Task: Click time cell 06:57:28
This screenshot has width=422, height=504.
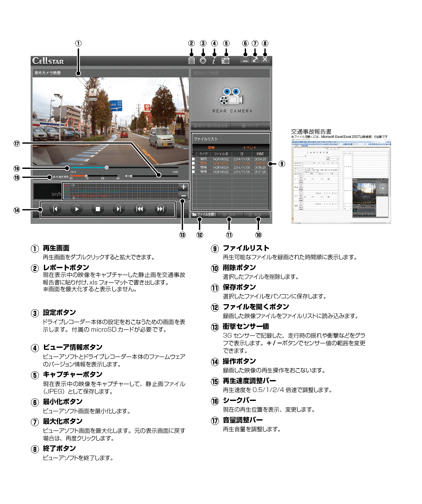Action: pos(260,172)
